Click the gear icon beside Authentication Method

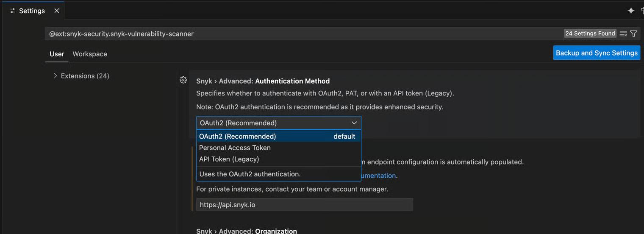[183, 80]
